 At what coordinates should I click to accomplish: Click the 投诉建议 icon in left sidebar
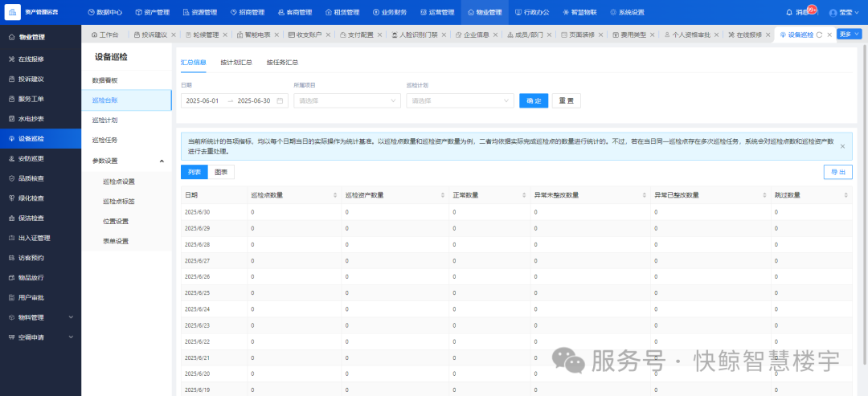(x=11, y=79)
